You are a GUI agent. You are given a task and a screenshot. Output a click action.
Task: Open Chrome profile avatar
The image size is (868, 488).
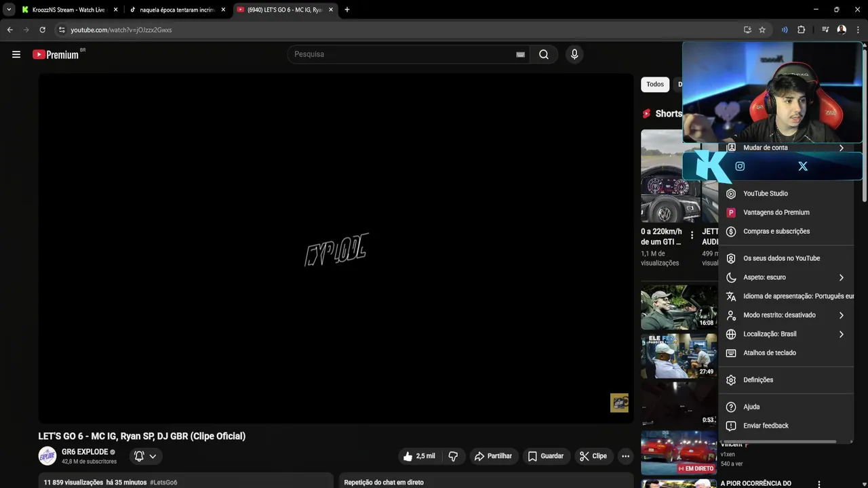tap(842, 30)
